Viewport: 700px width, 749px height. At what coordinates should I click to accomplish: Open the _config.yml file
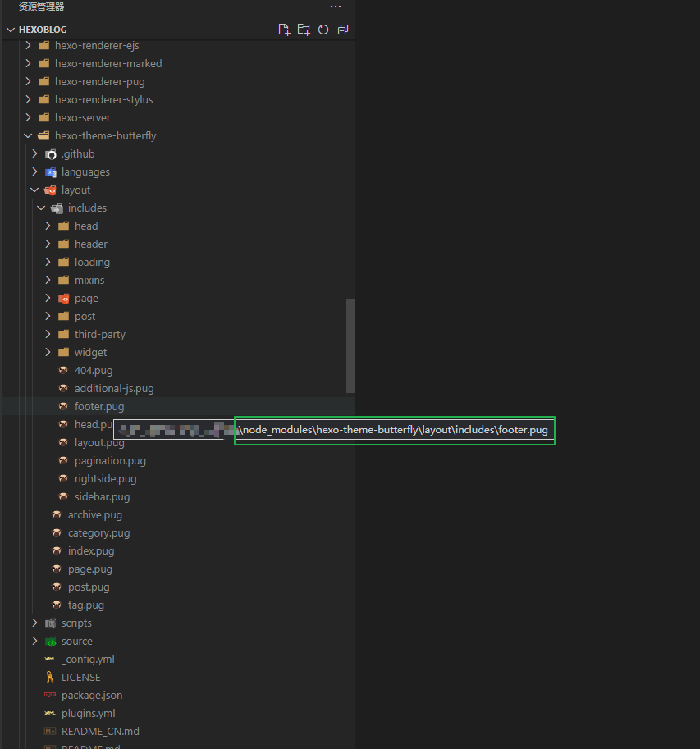click(88, 660)
